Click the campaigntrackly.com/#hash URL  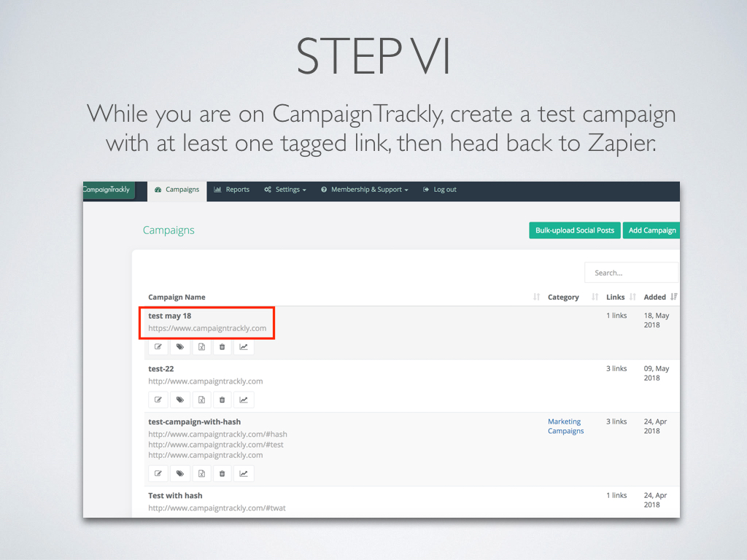[x=217, y=435]
